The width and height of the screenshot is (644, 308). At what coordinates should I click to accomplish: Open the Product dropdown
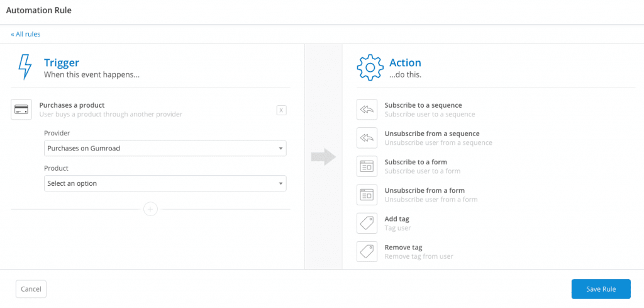pyautogui.click(x=165, y=183)
